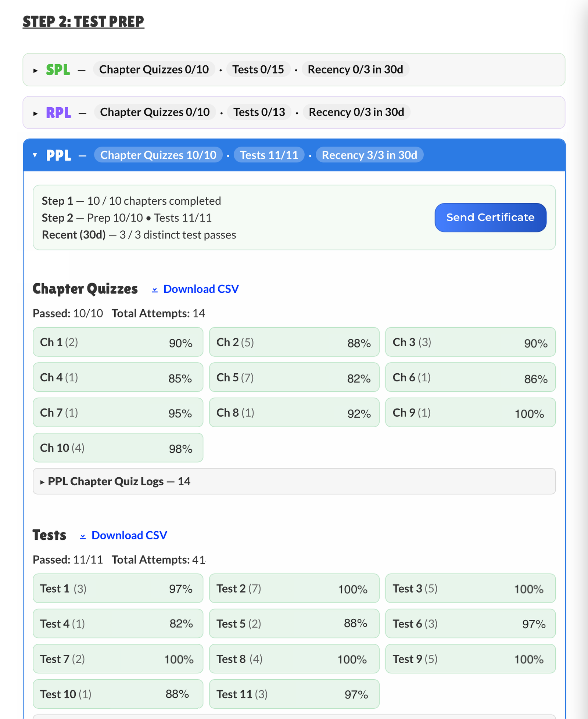Click the Tests 0/13 badge on RPL
Viewport: 588px width, 719px height.
pyautogui.click(x=259, y=112)
